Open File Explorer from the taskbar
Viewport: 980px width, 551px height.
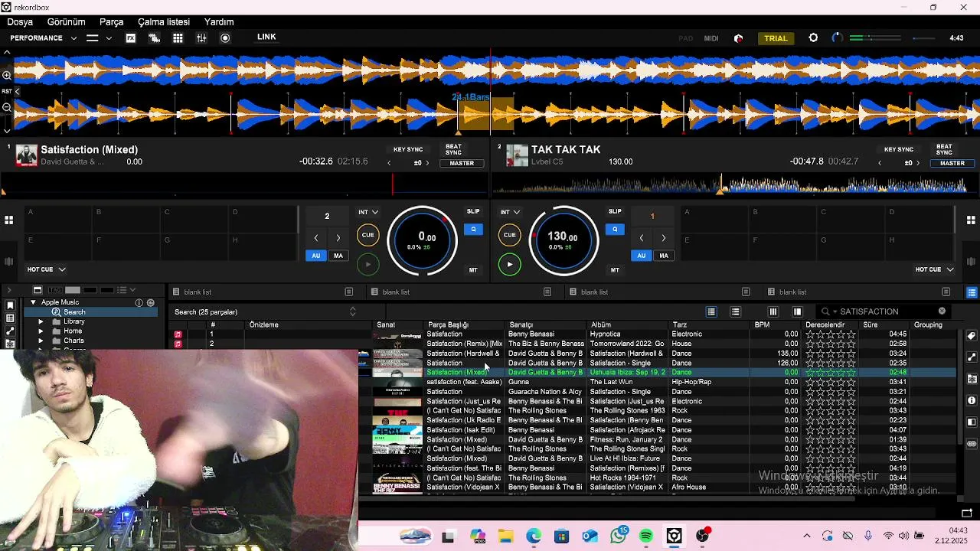point(505,536)
